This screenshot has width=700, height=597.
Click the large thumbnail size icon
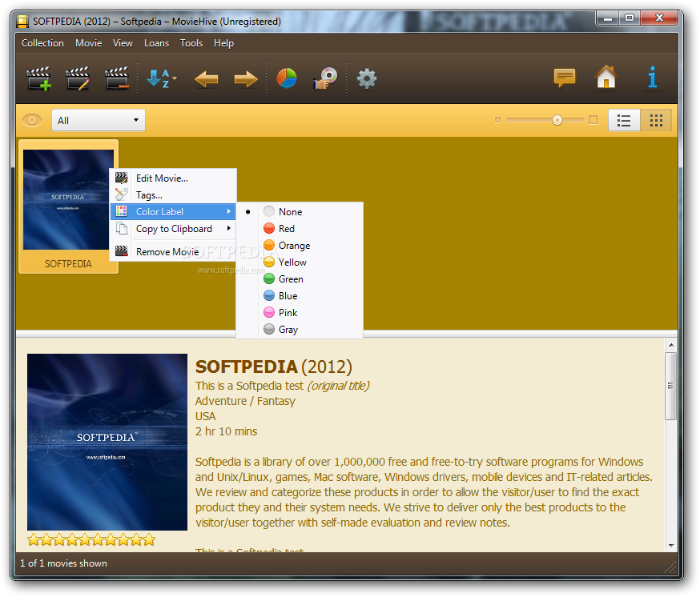[593, 120]
